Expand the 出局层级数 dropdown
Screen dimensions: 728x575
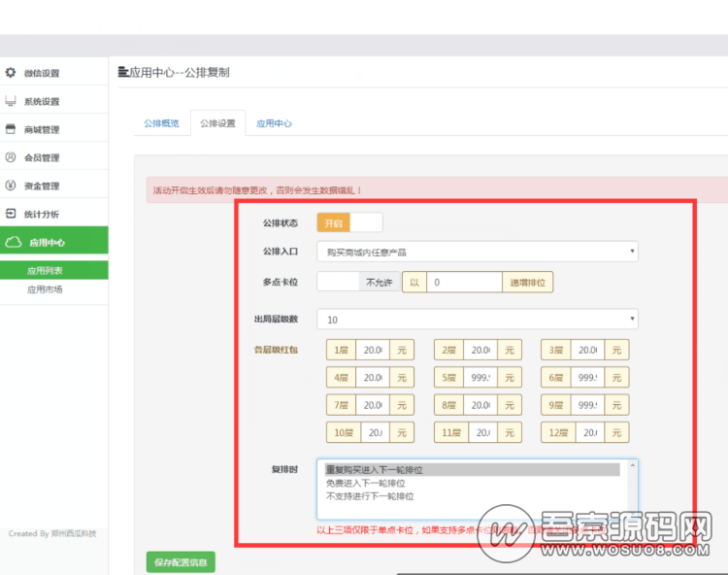(477, 319)
